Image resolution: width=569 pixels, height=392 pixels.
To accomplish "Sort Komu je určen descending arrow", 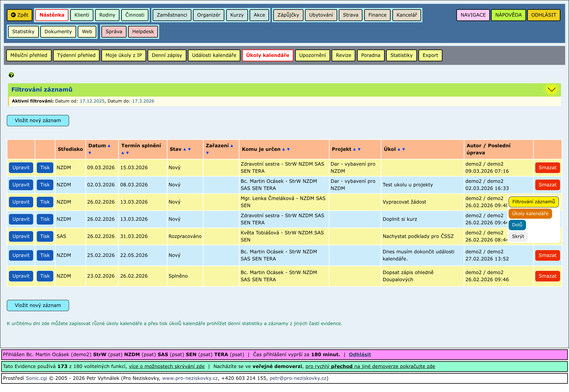I will point(289,149).
